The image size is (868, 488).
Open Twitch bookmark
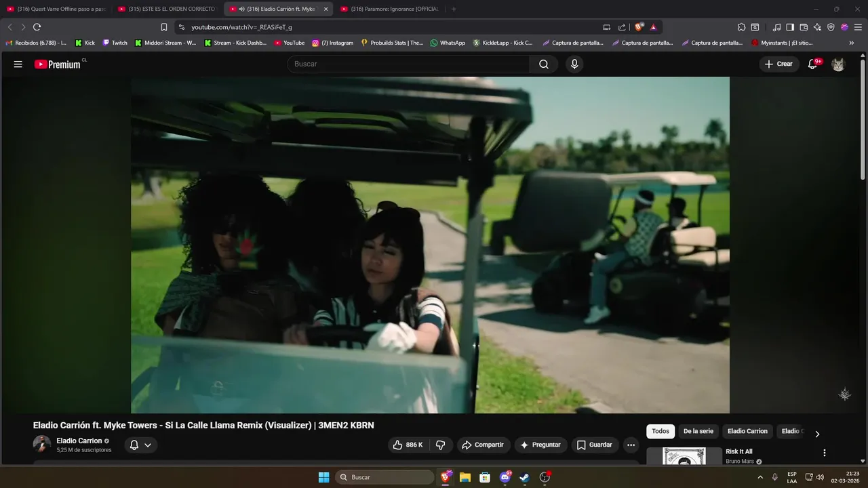click(x=115, y=43)
